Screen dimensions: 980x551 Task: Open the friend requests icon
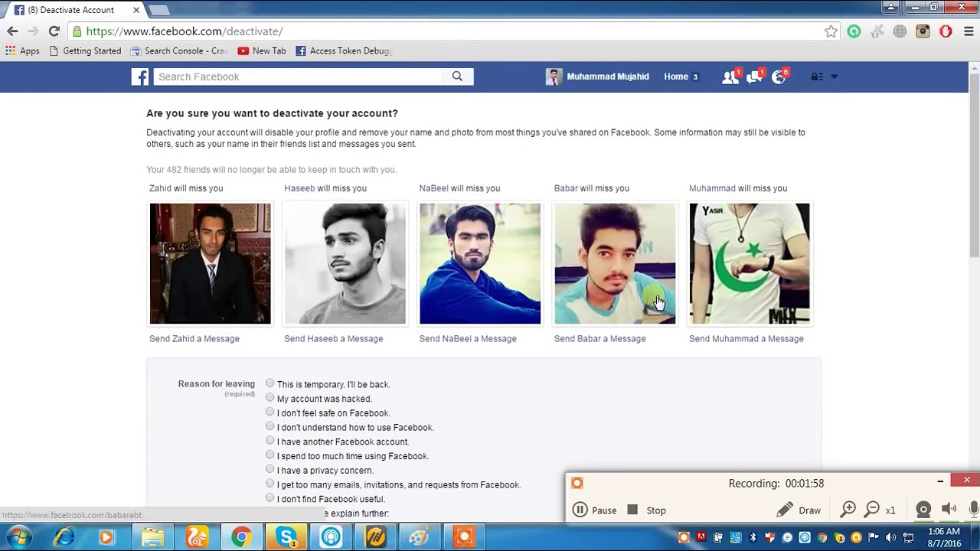coord(730,77)
